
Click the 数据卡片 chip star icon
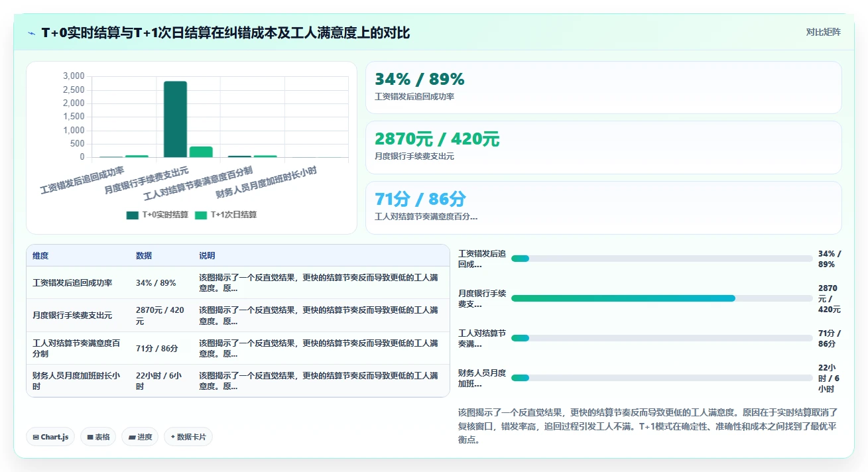coord(172,437)
